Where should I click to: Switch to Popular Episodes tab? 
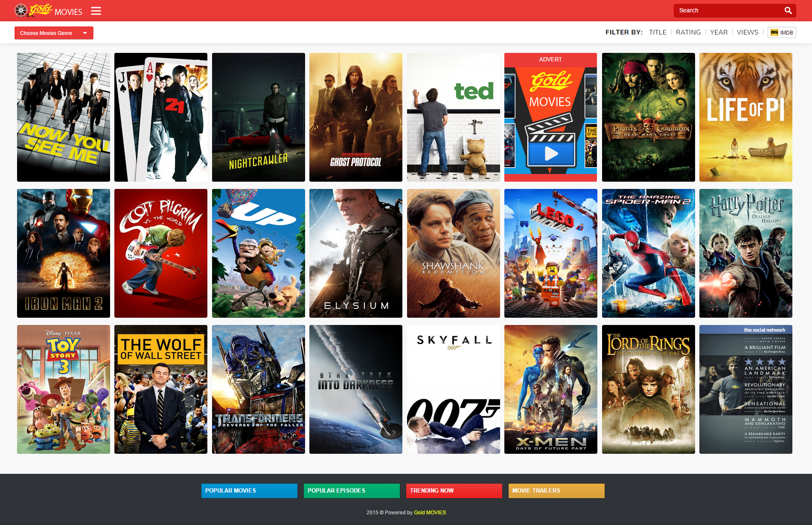(x=352, y=491)
